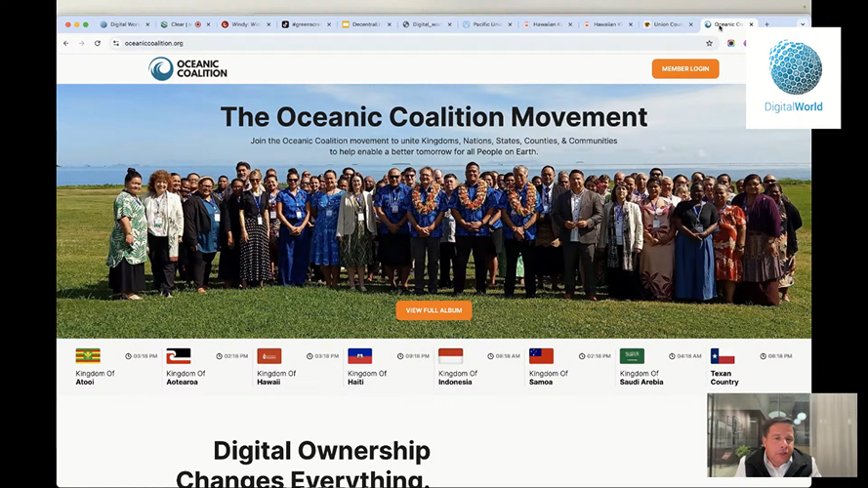
Task: Choose the Saudi Arabia flag icon
Action: tap(632, 356)
